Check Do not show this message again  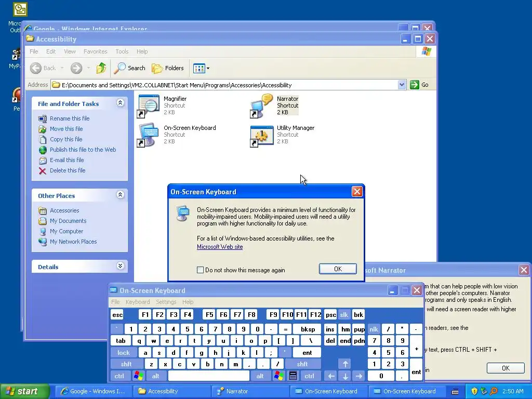pos(200,270)
